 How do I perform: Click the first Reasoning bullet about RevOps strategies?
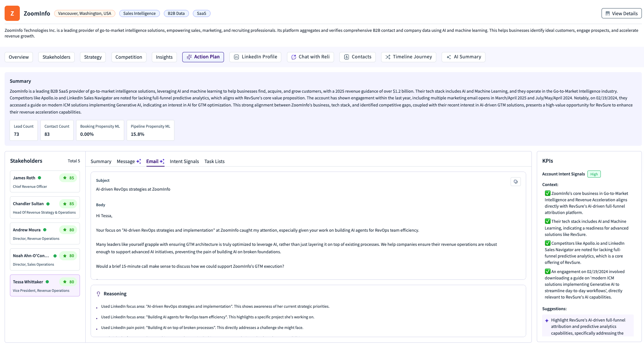pos(215,306)
